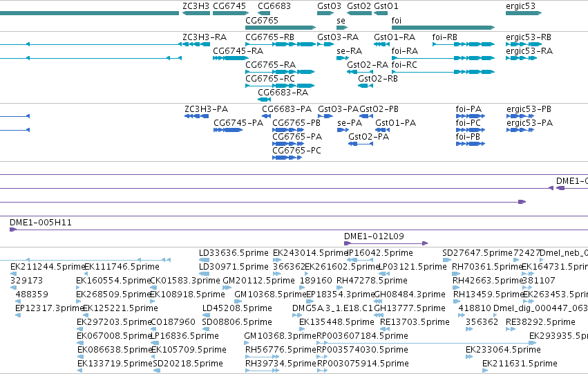
Task: Click EST RE13703.5prime
Action: click(415, 322)
